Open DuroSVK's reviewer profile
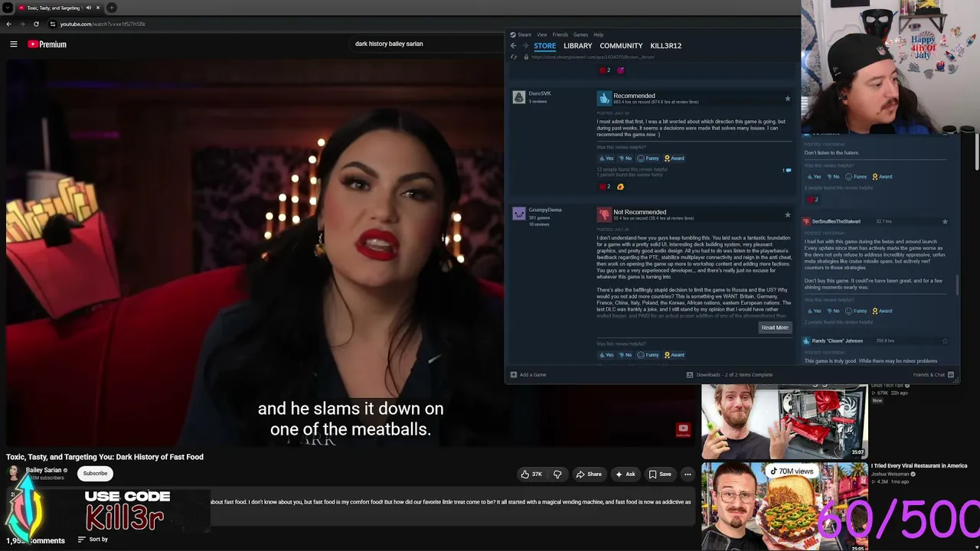This screenshot has width=980, height=551. (540, 93)
